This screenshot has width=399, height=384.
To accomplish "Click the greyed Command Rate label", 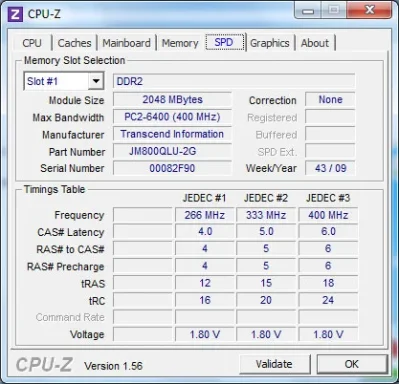I will [70, 317].
